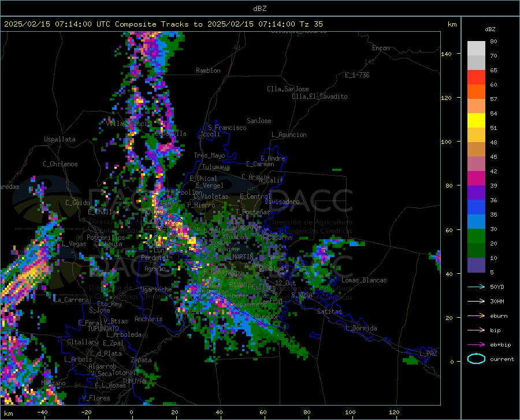Click the L_Dormida map label
The width and height of the screenshot is (520, 420).
click(361, 328)
